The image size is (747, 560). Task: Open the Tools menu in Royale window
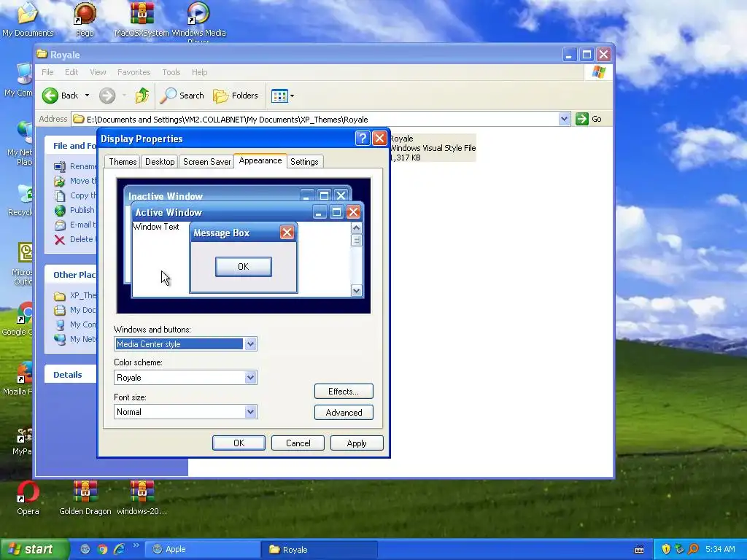point(171,72)
